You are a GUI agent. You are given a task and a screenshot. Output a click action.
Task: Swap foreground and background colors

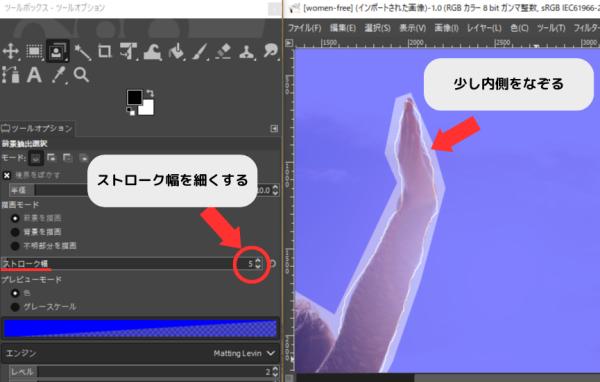[150, 93]
